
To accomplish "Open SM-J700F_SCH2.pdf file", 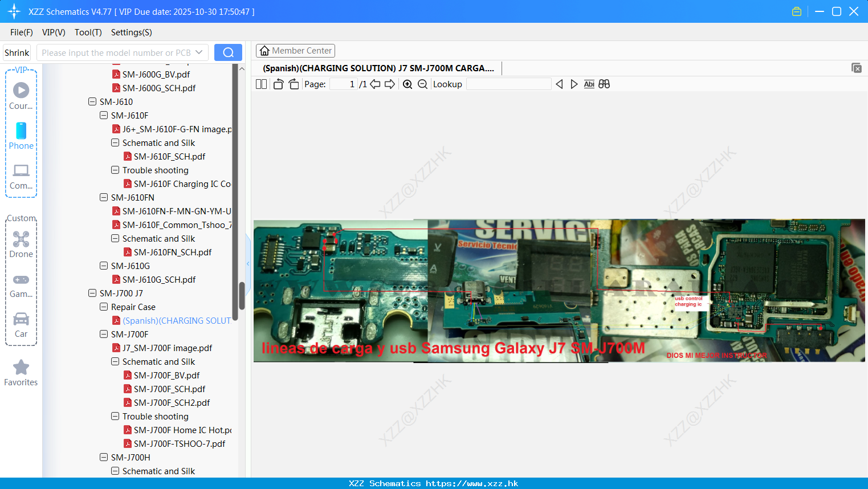I will tap(166, 402).
